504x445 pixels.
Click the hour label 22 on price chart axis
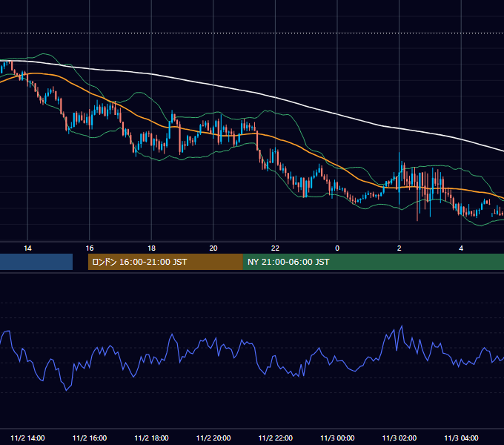click(x=276, y=248)
